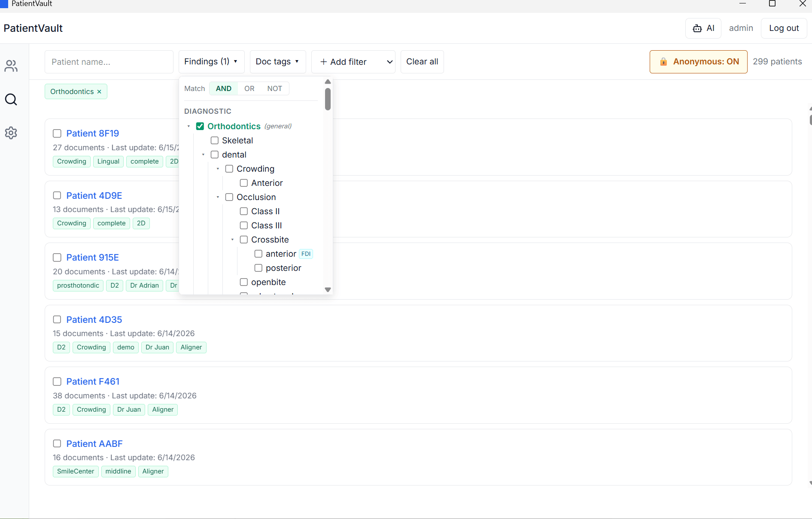Click the admin user label
Image resolution: width=812 pixels, height=519 pixels.
[741, 28]
